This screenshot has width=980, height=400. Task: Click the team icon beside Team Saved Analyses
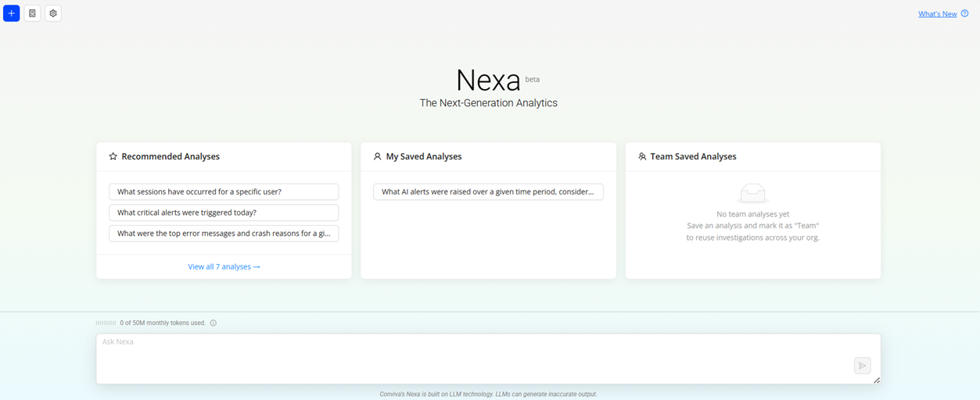tap(642, 156)
